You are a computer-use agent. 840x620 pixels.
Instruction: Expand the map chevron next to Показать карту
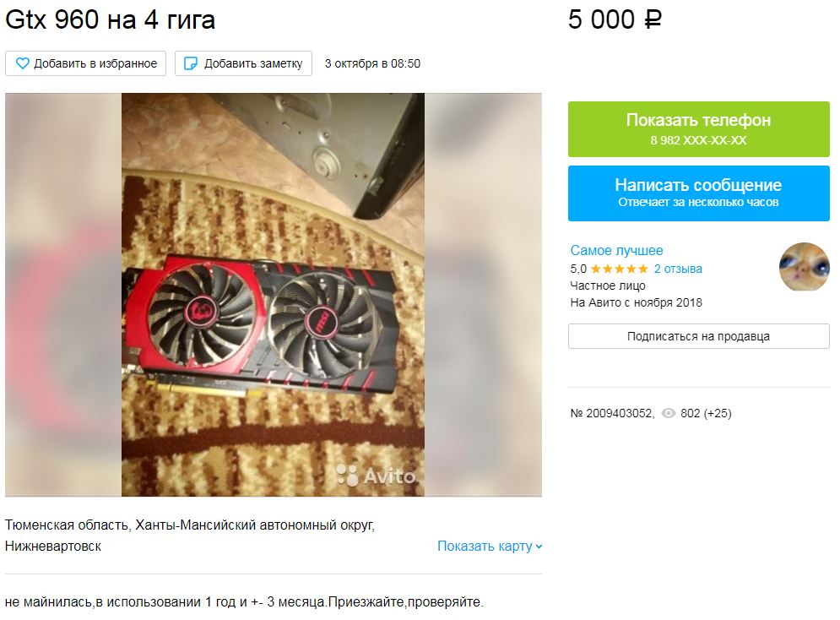[x=539, y=547]
